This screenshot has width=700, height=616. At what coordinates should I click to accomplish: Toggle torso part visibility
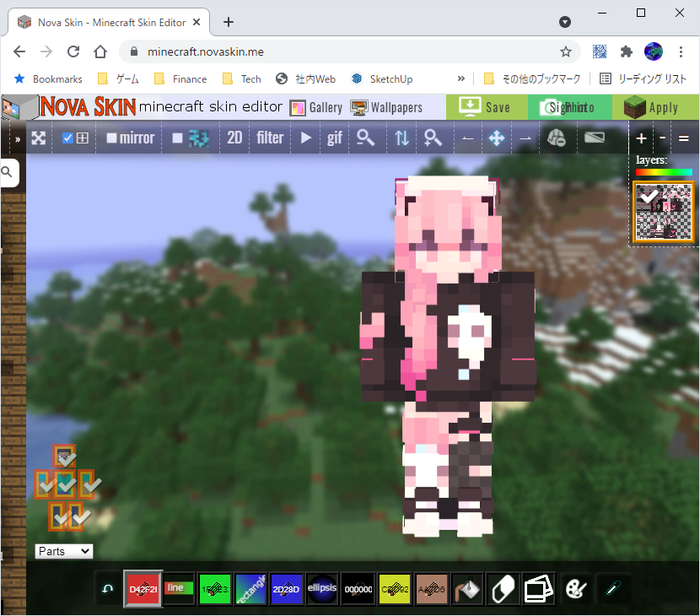click(65, 484)
